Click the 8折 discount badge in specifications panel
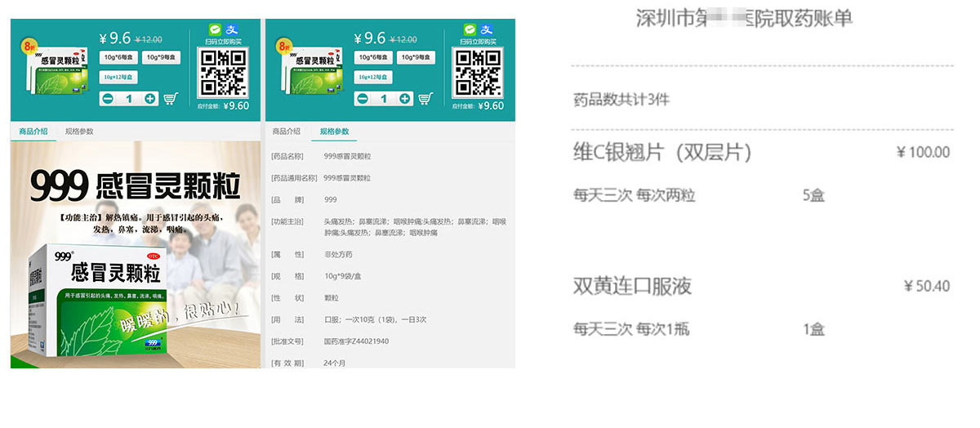This screenshot has height=428, width=980. 284,47
